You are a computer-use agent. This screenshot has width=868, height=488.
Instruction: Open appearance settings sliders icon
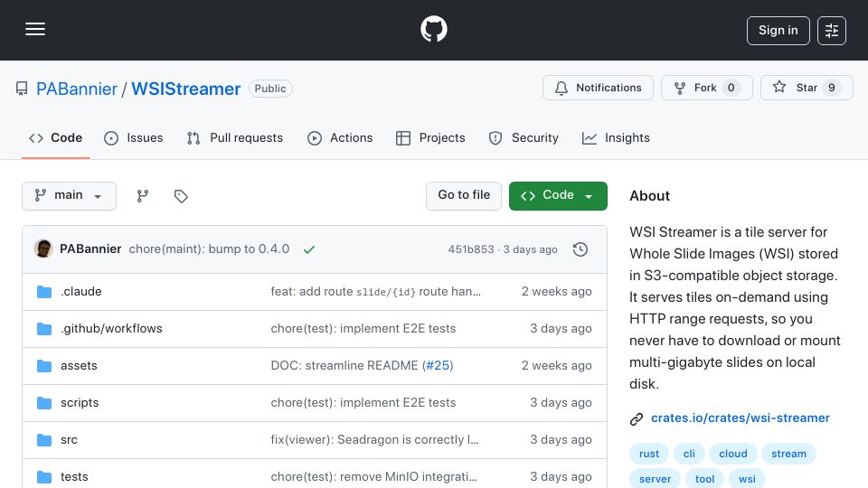click(x=832, y=31)
